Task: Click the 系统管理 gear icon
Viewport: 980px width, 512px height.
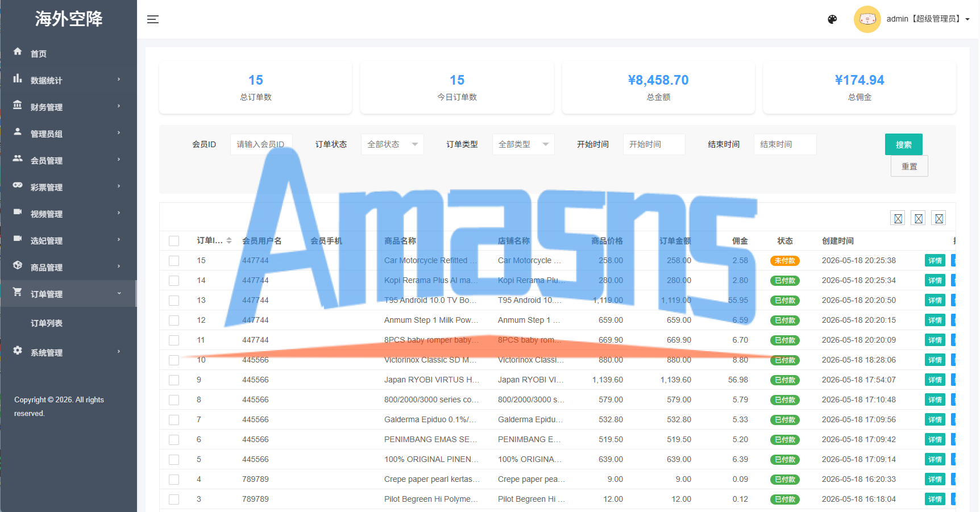Action: pyautogui.click(x=18, y=351)
